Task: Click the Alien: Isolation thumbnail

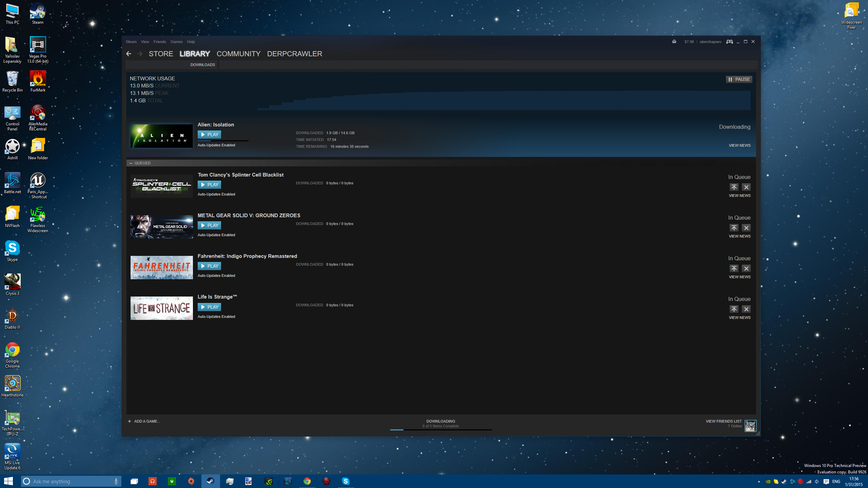Action: pyautogui.click(x=161, y=136)
